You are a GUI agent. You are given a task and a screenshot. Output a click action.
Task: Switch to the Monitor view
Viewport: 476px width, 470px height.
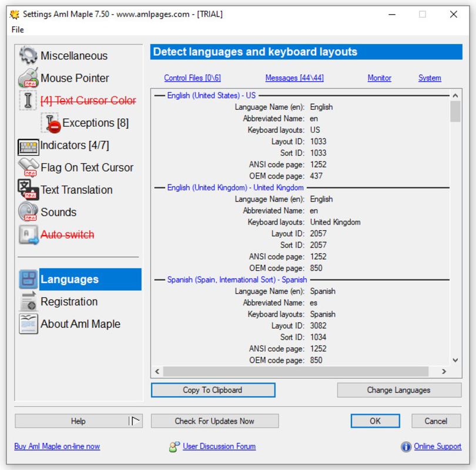[x=379, y=78]
